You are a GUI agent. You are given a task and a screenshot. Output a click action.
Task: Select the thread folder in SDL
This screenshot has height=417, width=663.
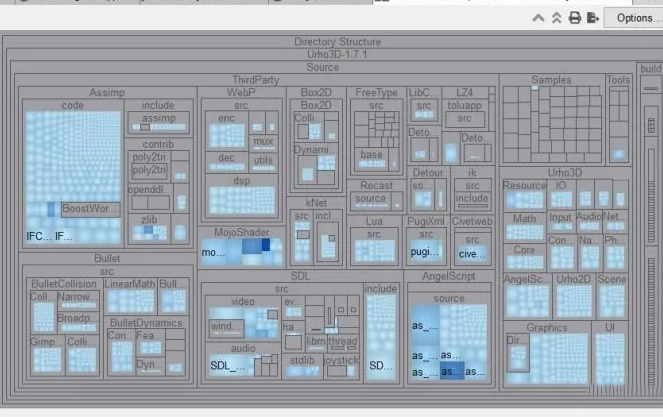coord(342,341)
